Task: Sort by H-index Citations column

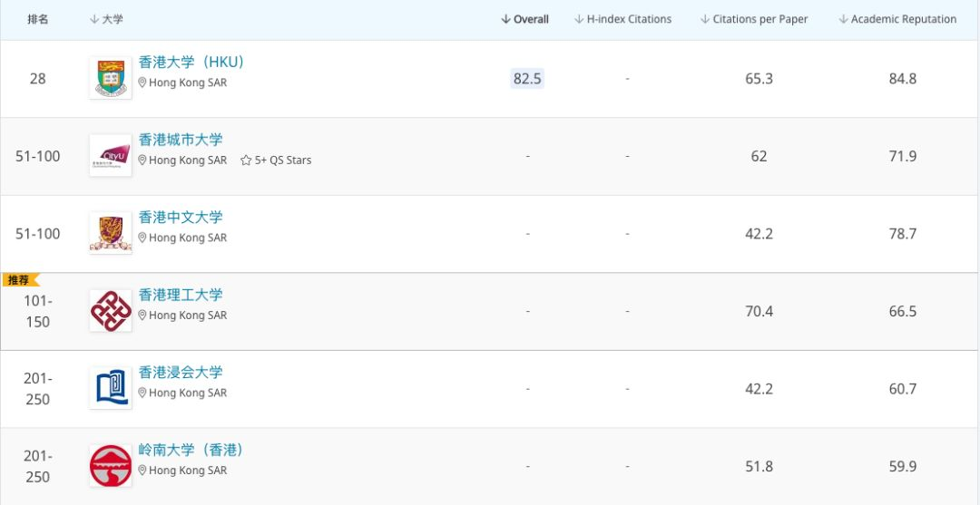Action: point(623,19)
